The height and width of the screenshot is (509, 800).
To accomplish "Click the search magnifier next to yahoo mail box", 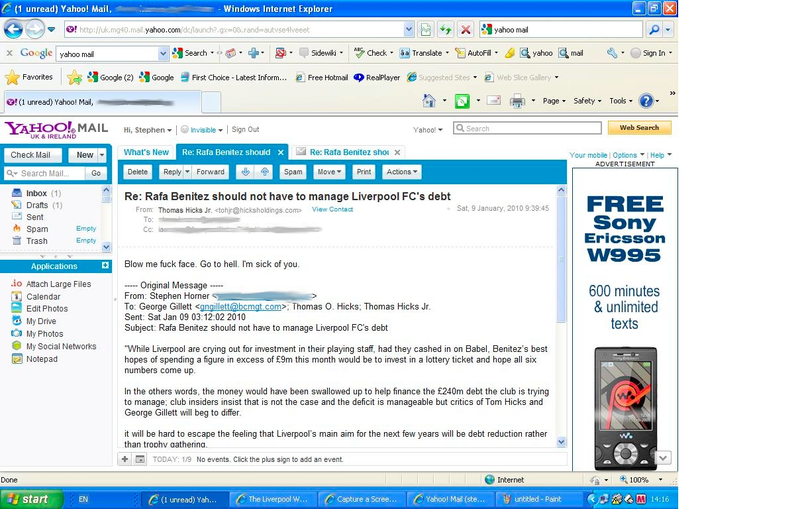I will click(x=654, y=30).
